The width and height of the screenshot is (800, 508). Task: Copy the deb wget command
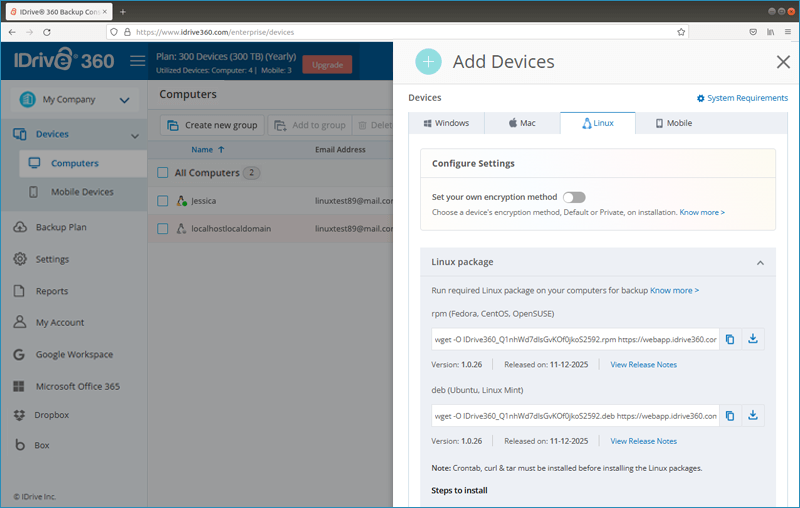click(730, 415)
